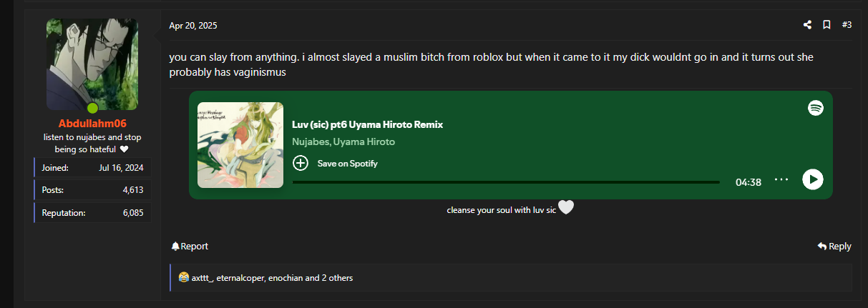Click the user avatar image
The height and width of the screenshot is (308, 868).
[92, 64]
